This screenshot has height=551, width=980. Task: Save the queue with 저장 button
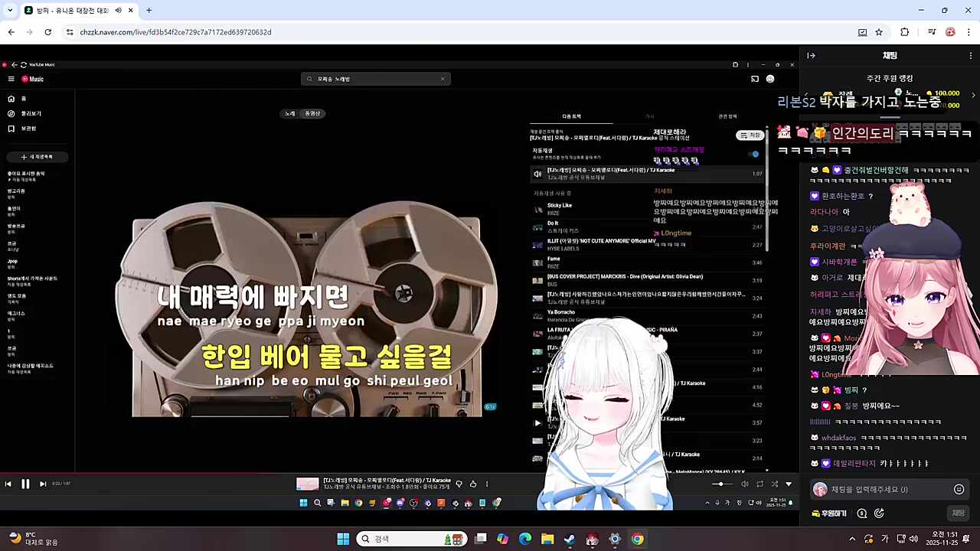coord(750,135)
